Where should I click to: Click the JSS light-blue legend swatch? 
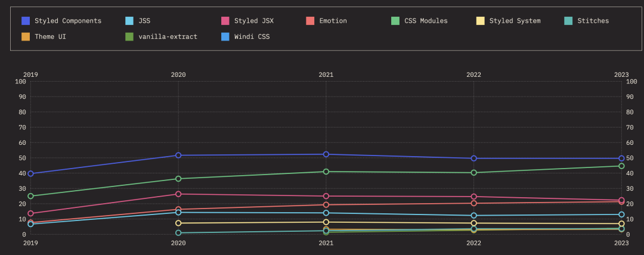129,21
